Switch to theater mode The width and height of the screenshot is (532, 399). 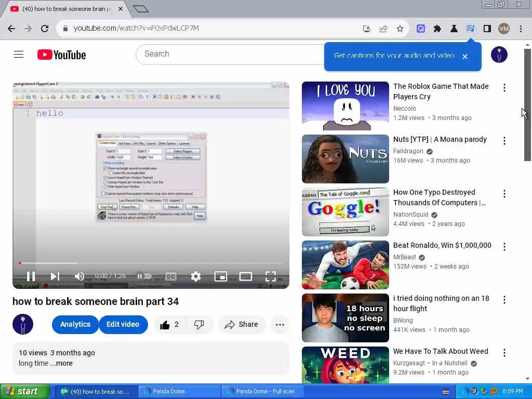[x=246, y=276]
